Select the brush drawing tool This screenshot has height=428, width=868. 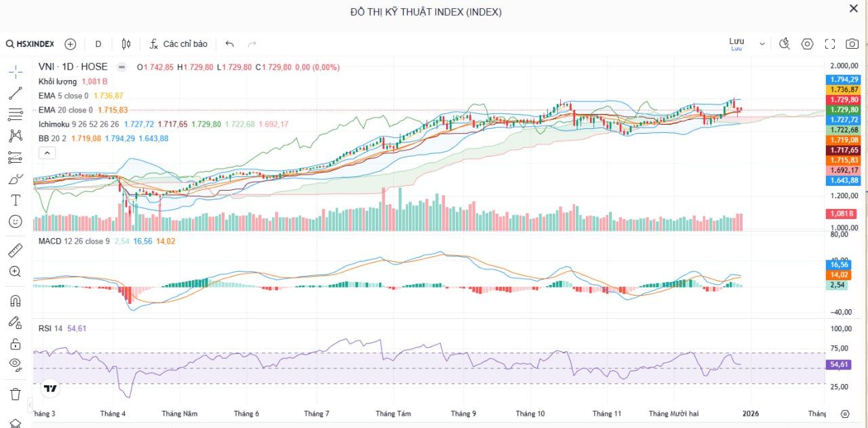coord(14,178)
